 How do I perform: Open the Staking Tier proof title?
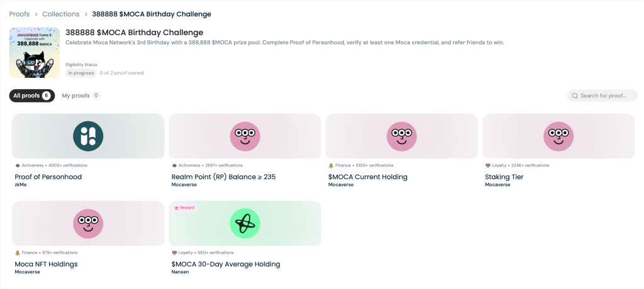(x=504, y=177)
